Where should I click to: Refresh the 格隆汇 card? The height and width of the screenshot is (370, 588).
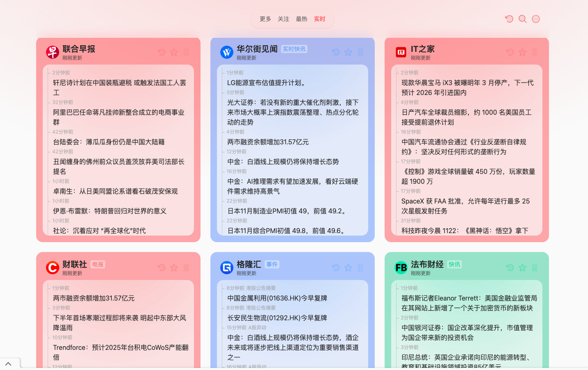click(x=336, y=268)
